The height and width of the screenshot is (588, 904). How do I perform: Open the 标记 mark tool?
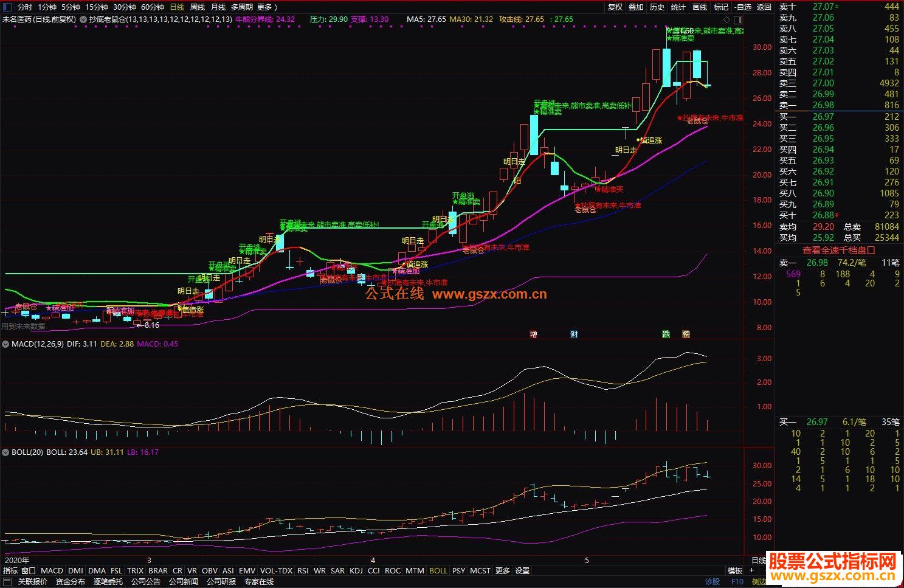(x=721, y=7)
